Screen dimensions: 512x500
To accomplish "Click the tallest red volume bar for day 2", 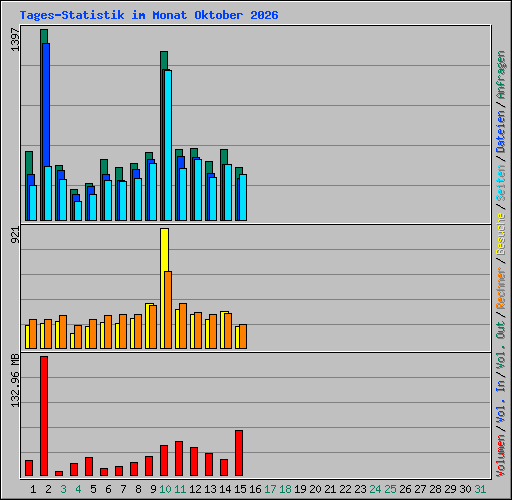I will click(x=44, y=416).
